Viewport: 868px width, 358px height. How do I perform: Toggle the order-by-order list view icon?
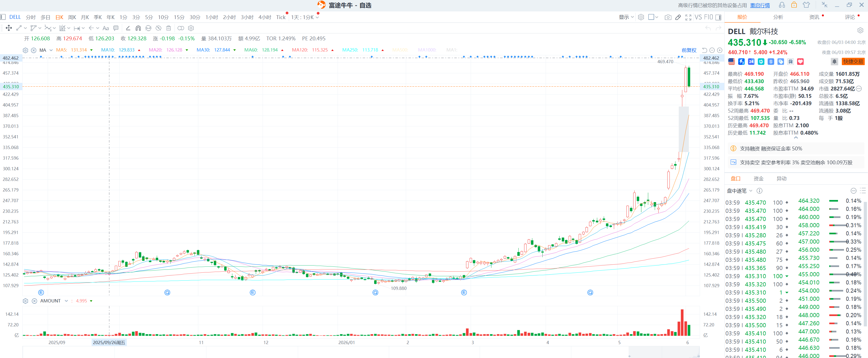tap(863, 191)
